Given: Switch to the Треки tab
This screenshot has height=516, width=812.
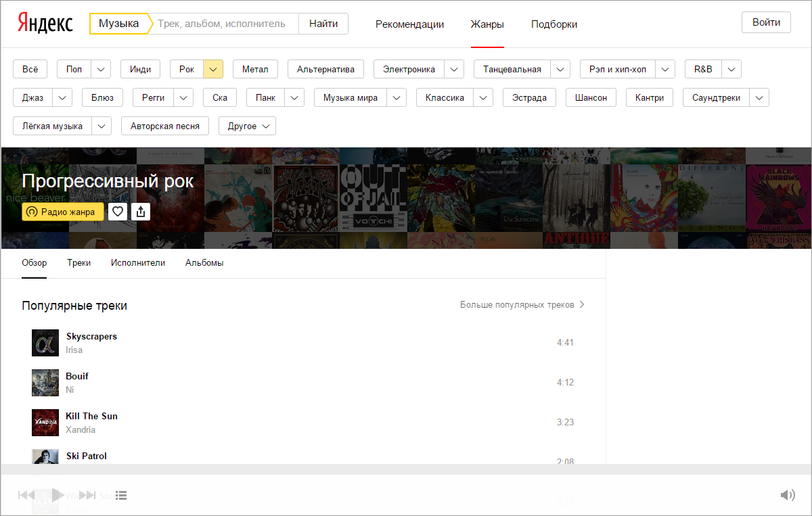Looking at the screenshot, I should [79, 263].
